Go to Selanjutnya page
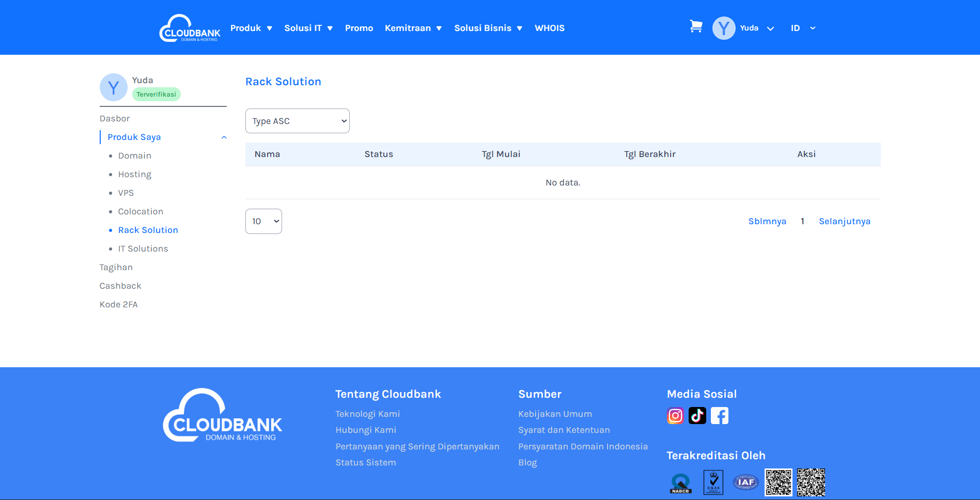Screen dimensions: 980x500 pyautogui.click(x=844, y=221)
